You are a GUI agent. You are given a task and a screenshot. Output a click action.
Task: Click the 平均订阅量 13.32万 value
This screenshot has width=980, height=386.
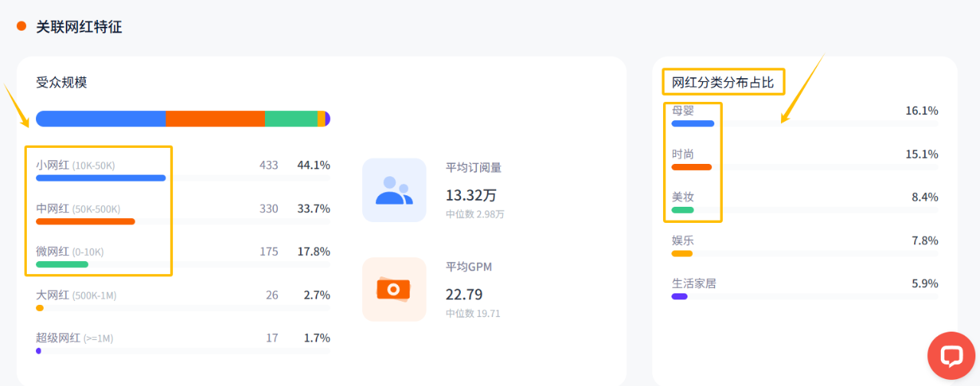[471, 195]
